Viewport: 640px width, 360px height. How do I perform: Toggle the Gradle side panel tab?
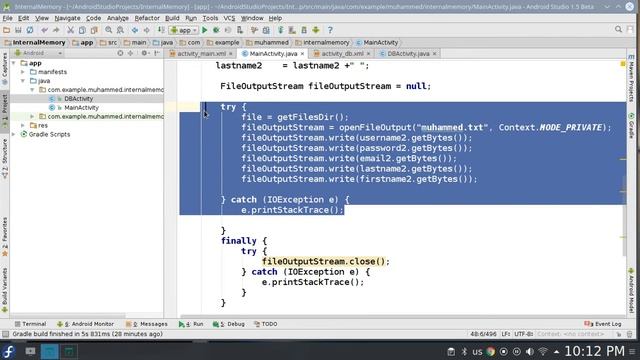coord(631,126)
